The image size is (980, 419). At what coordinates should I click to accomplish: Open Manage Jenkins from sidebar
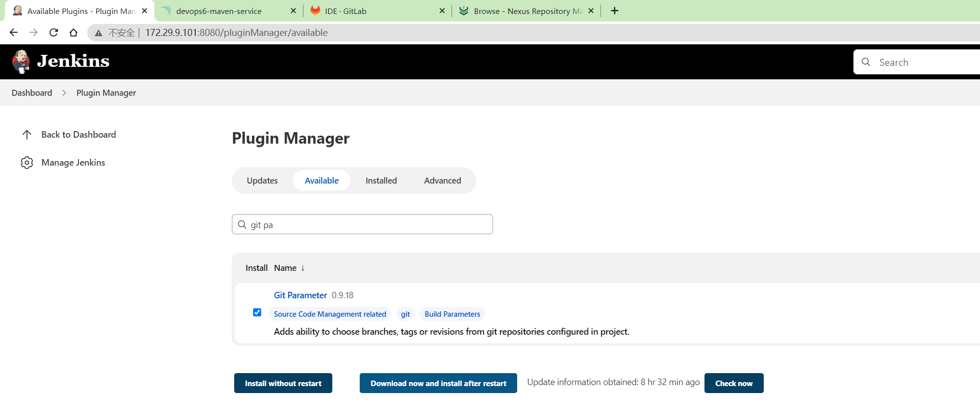73,163
